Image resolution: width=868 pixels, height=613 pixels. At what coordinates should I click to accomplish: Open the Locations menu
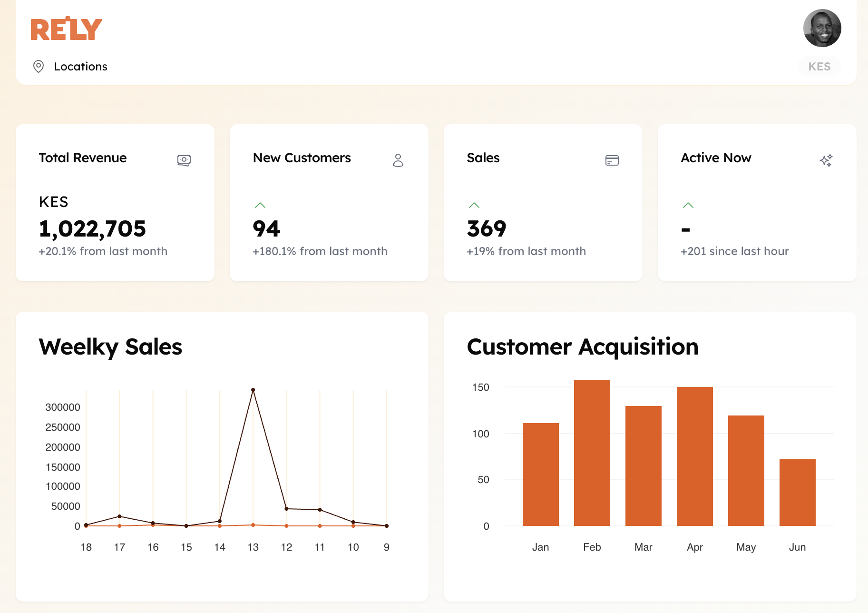[81, 67]
